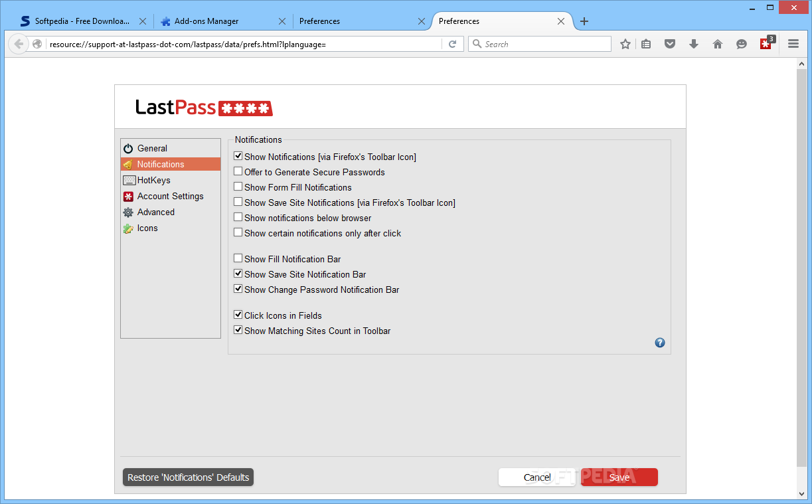
Task: Click Restore 'Notifications' Defaults button
Action: (189, 477)
